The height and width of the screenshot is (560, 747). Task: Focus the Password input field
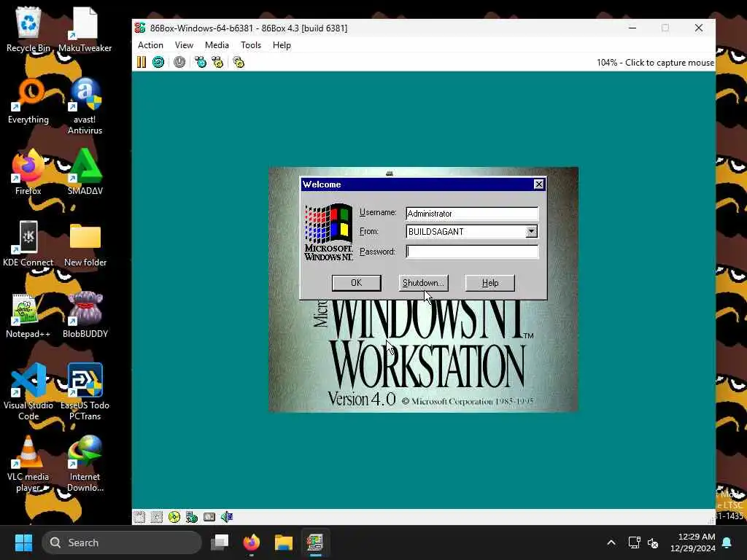(472, 252)
